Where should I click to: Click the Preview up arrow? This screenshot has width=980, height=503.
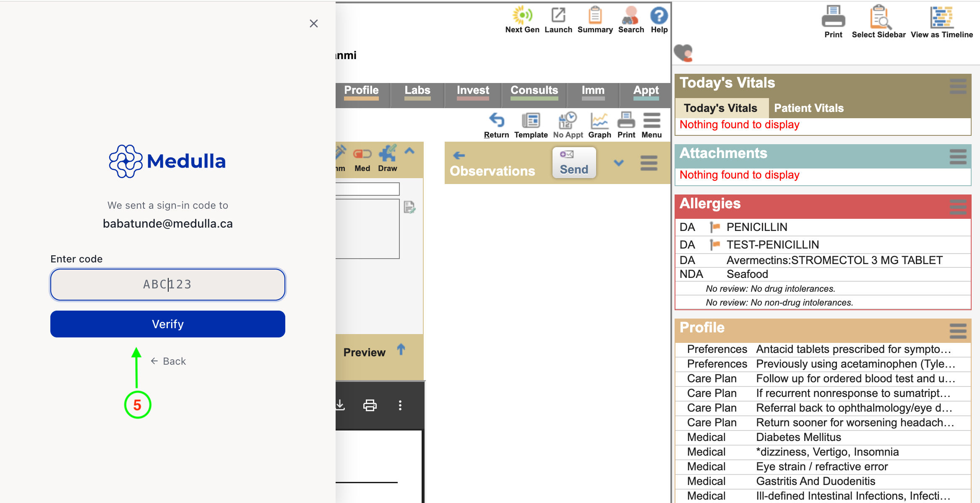[x=401, y=349]
